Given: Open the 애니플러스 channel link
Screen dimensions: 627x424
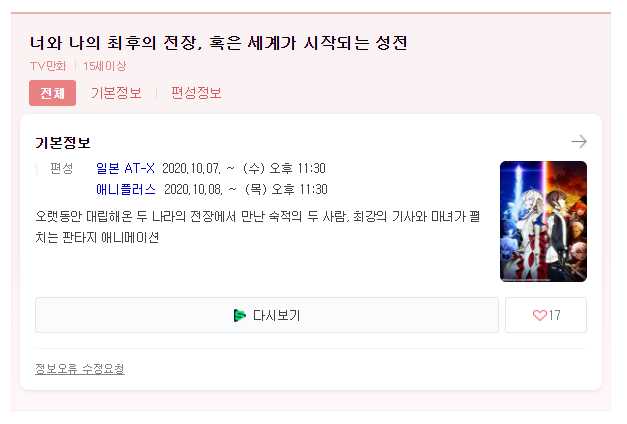Looking at the screenshot, I should tap(126, 189).
